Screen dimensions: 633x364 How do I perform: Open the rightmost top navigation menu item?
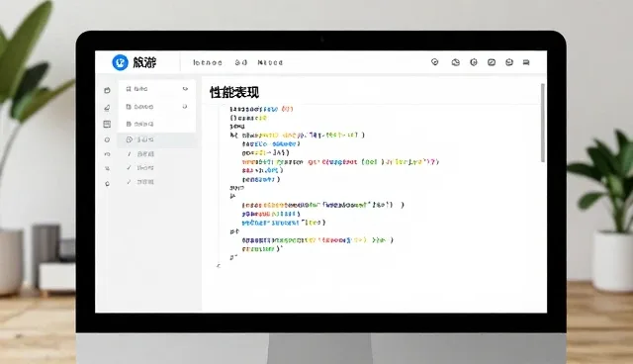point(270,62)
